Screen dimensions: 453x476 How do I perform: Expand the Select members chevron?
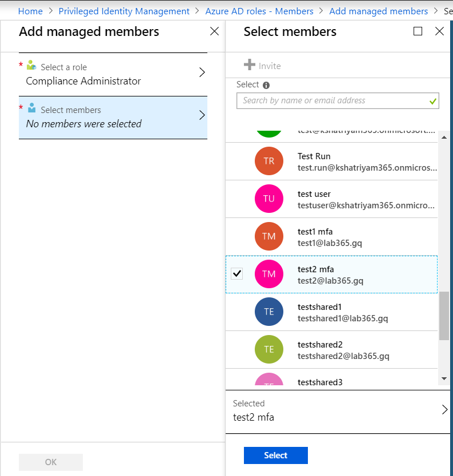202,115
